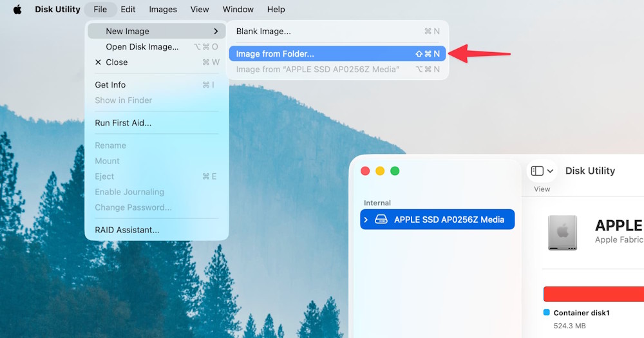Open the Help menu
Image resolution: width=644 pixels, height=338 pixels.
276,9
